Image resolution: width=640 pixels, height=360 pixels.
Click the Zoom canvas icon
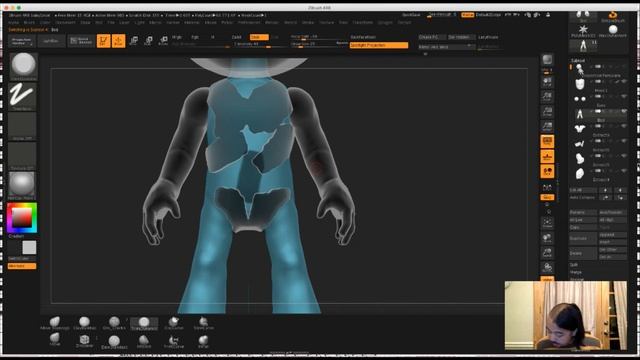[x=547, y=97]
